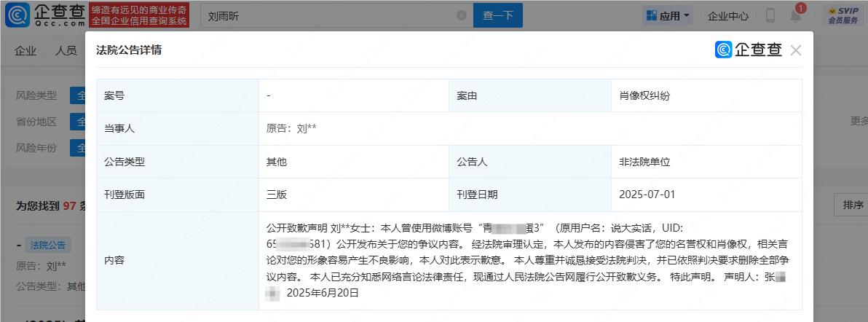Switch to the 企业 tab
Screen dimensions: 868x322
tap(25, 51)
